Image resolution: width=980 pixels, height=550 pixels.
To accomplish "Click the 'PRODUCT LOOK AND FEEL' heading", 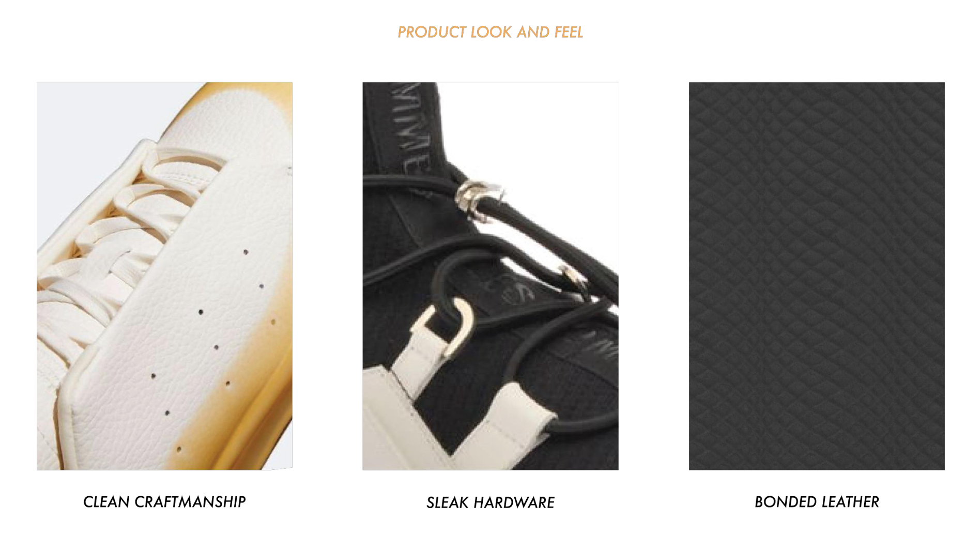I will point(490,32).
